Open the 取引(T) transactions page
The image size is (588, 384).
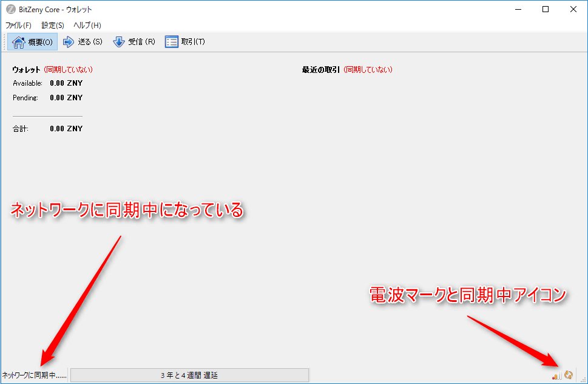[185, 42]
